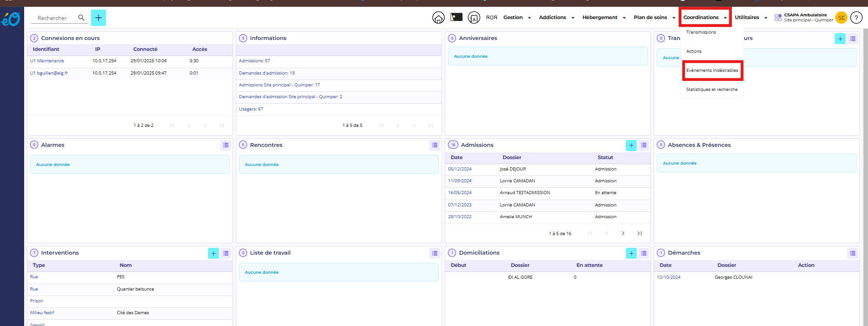Viewport: 868px width, 326px height.
Task: Open the SE user avatar menu
Action: [x=841, y=18]
